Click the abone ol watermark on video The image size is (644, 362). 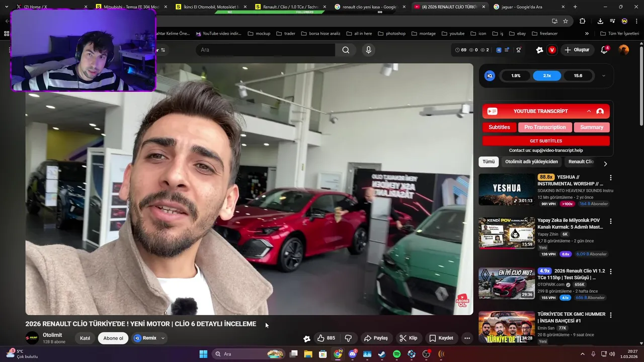tap(462, 301)
